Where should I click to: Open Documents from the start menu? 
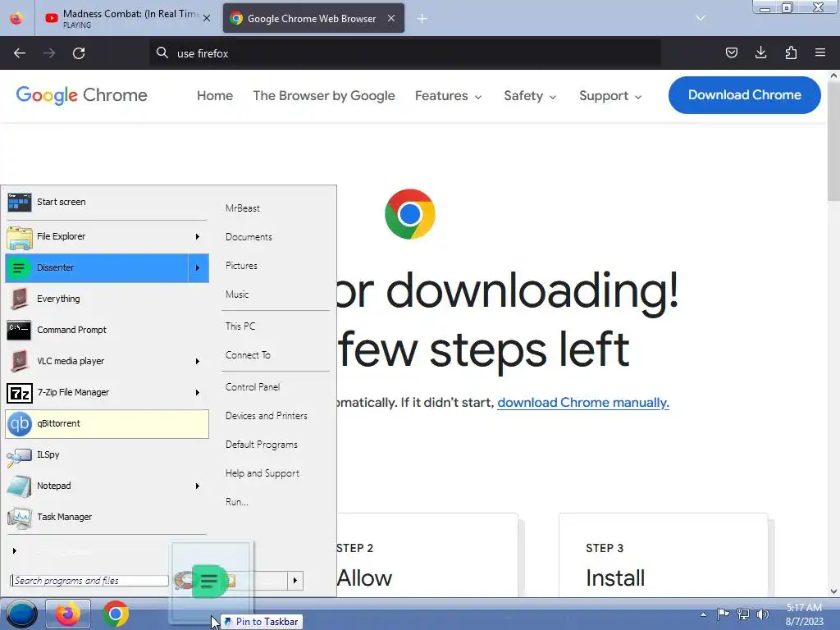pyautogui.click(x=249, y=237)
